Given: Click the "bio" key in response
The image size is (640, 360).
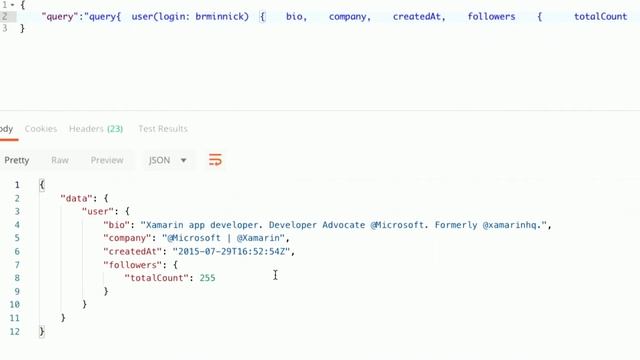Looking at the screenshot, I should point(116,225).
